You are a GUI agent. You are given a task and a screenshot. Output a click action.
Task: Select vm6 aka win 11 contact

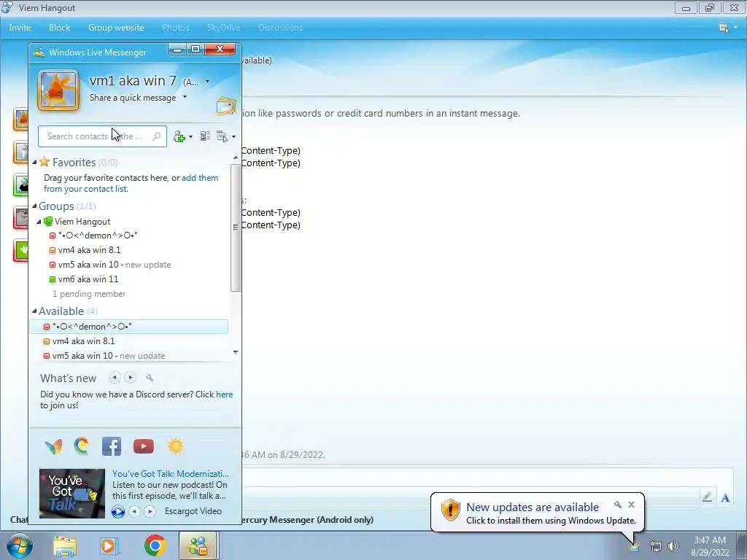tap(88, 279)
